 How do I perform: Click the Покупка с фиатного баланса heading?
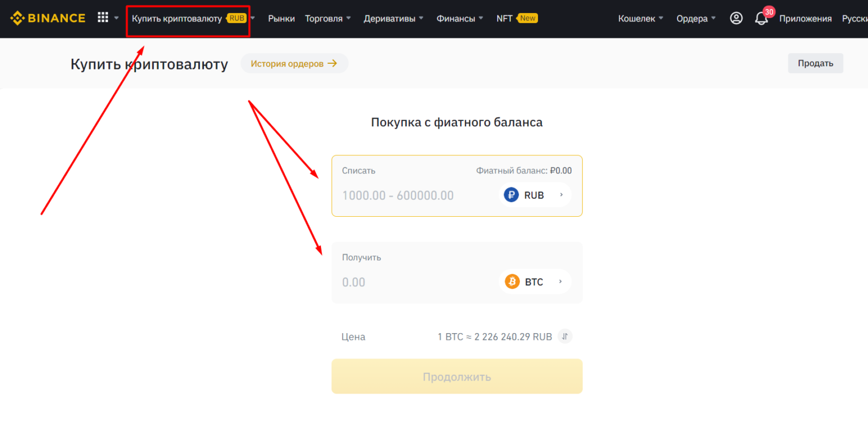tap(457, 123)
